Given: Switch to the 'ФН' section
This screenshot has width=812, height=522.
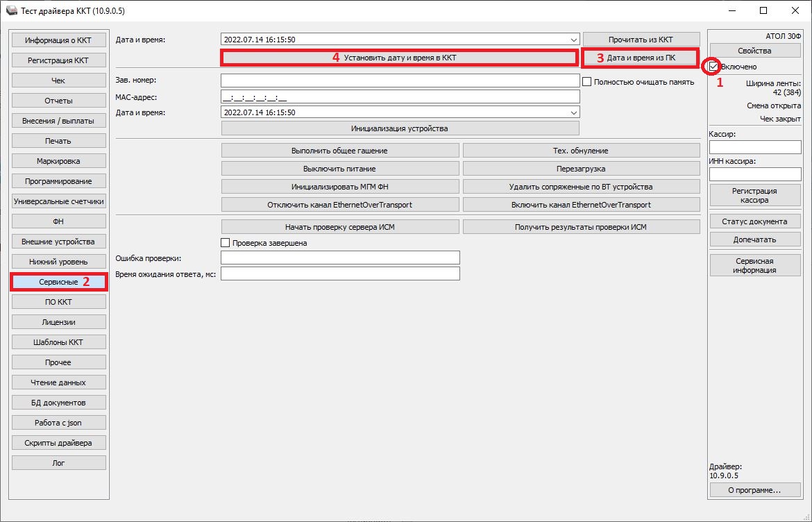Looking at the screenshot, I should pos(59,221).
